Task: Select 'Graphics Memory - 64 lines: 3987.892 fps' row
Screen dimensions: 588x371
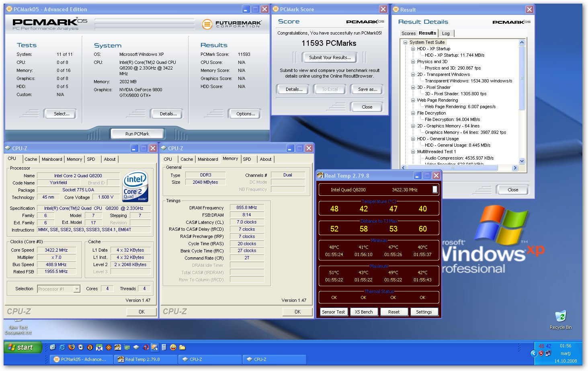Action: [x=465, y=132]
